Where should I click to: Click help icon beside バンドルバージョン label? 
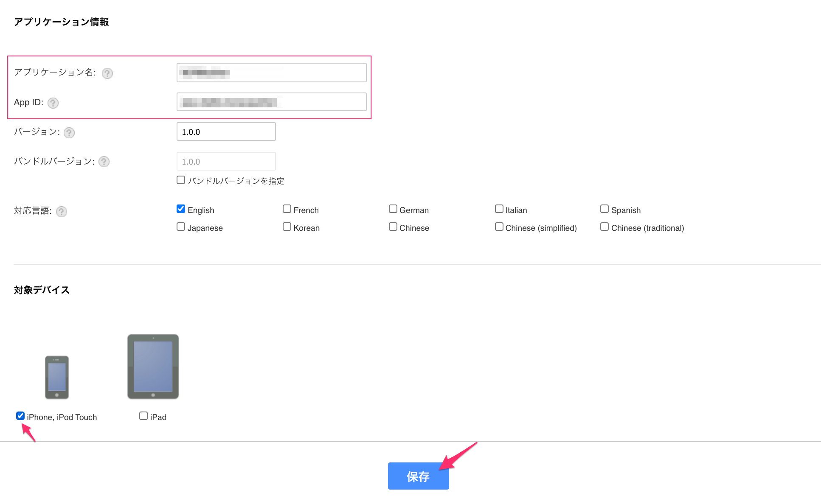coord(104,162)
